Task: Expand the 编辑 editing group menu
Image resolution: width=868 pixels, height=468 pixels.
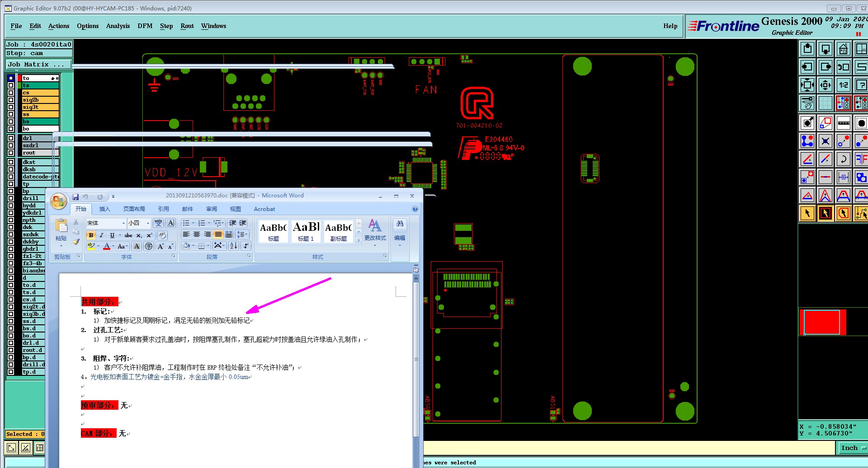Action: click(x=400, y=232)
